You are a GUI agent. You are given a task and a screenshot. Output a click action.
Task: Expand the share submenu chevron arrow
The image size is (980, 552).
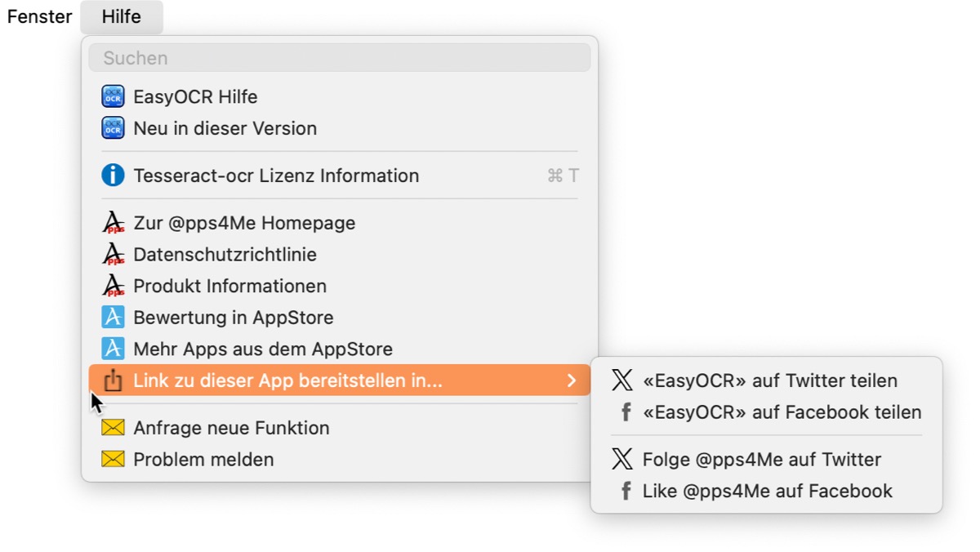(x=572, y=381)
